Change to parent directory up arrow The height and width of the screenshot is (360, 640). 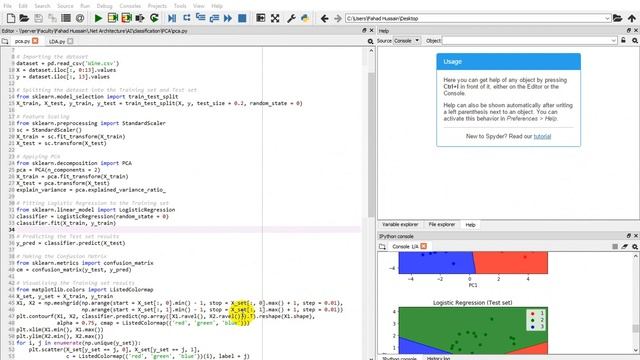tap(632, 18)
